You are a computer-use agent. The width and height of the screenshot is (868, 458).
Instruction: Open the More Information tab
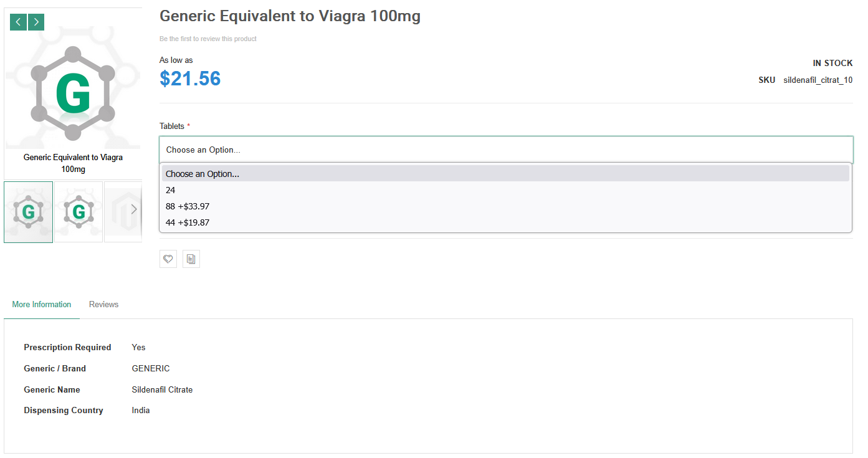pos(42,305)
